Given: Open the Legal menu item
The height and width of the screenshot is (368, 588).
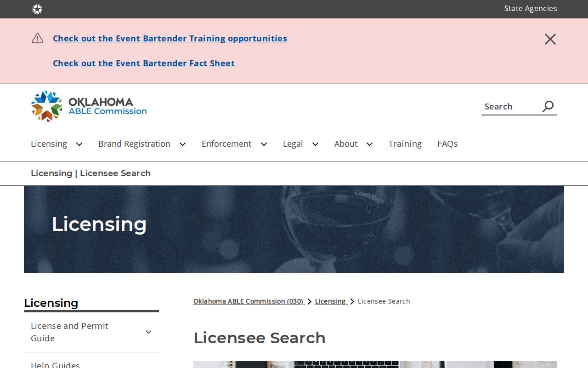Looking at the screenshot, I should pyautogui.click(x=293, y=144).
